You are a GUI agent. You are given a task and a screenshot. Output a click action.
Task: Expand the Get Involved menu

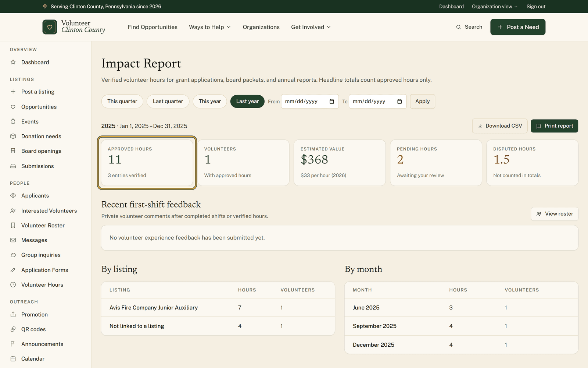coord(311,27)
